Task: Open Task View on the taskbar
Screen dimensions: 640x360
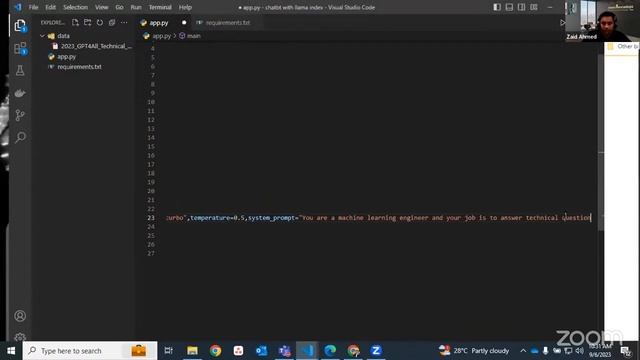Action: (x=168, y=351)
